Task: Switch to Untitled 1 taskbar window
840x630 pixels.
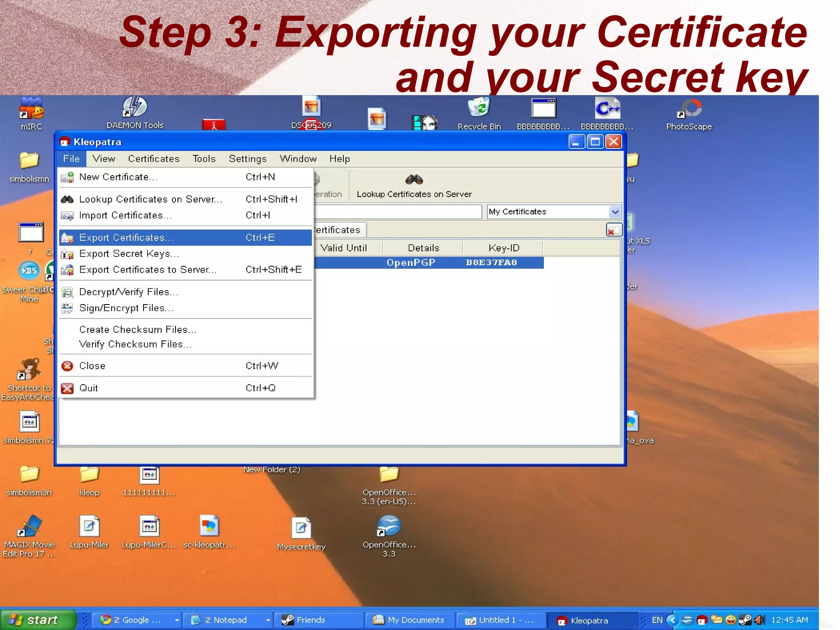Action: [x=500, y=620]
